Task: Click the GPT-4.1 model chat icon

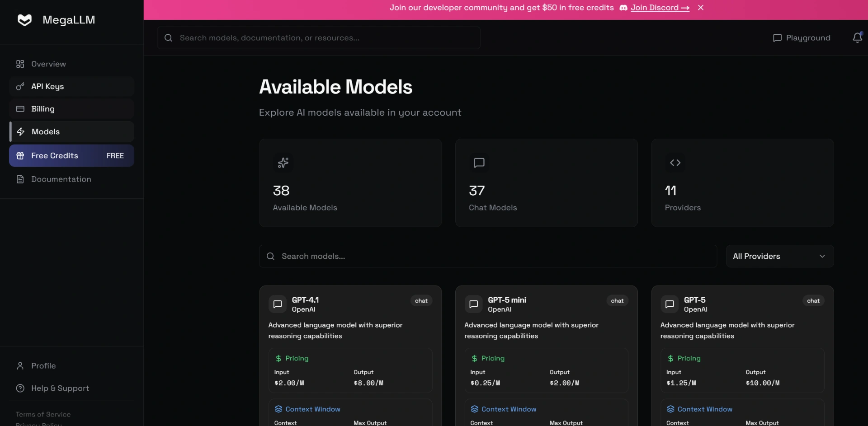Action: 278,304
